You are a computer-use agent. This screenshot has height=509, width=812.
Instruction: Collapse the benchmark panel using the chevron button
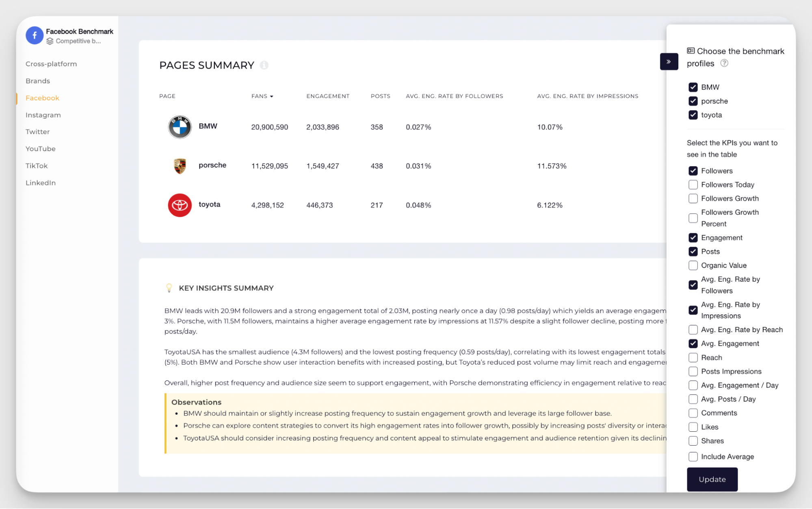pyautogui.click(x=669, y=61)
